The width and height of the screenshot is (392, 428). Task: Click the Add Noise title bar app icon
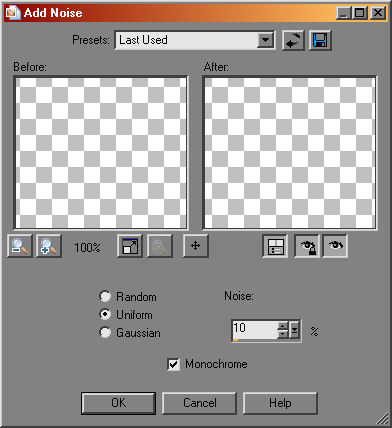(x=14, y=13)
